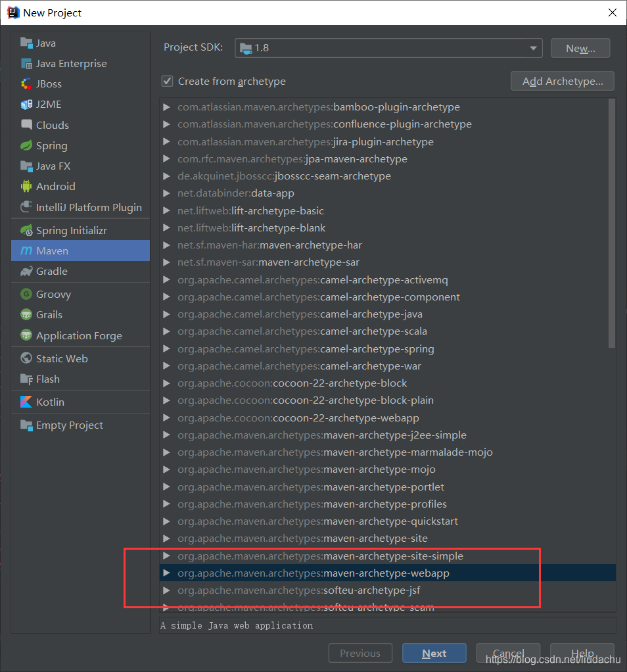This screenshot has height=672, width=627.
Task: Click the Grails icon
Action: click(26, 314)
